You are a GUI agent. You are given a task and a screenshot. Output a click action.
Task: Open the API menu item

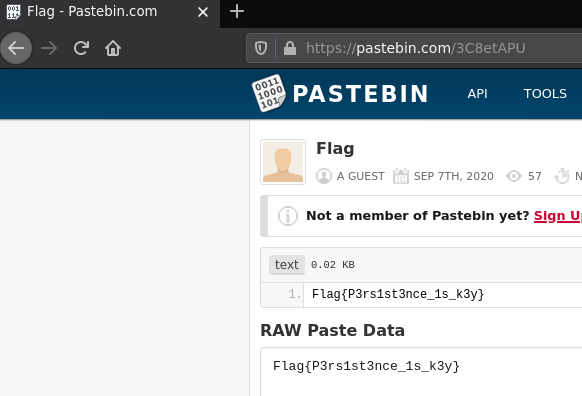click(x=477, y=94)
